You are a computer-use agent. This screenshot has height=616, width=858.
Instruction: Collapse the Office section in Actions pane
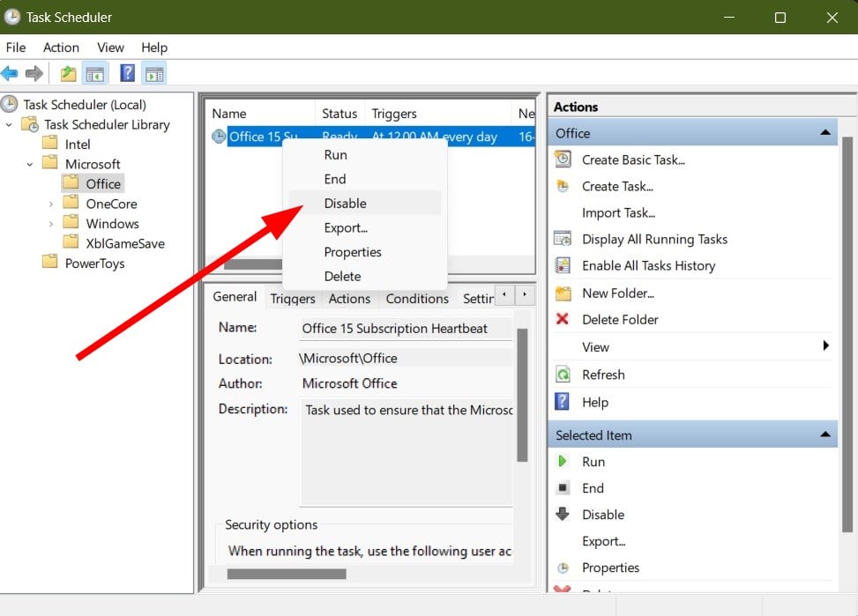point(825,132)
